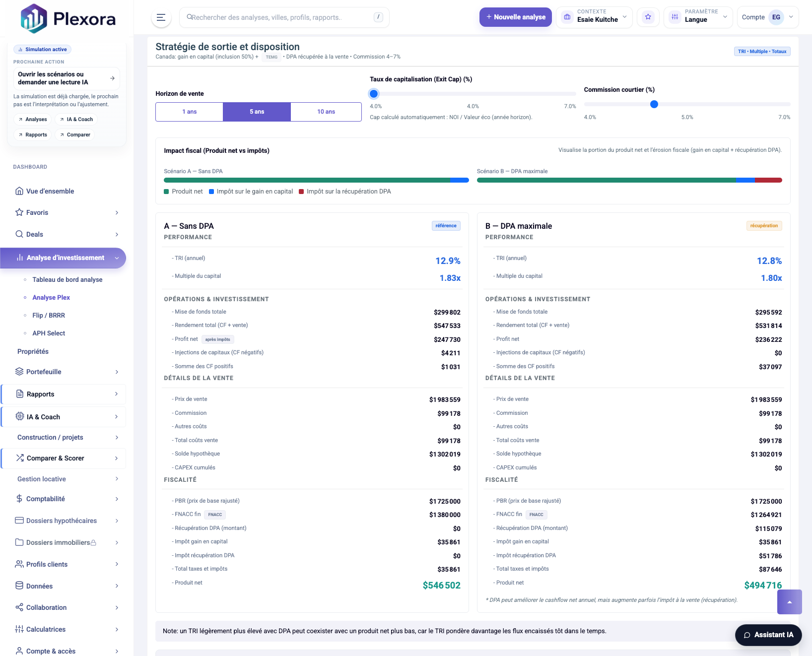Click the Commission courtier slider handle
812x656 pixels.
(x=654, y=104)
